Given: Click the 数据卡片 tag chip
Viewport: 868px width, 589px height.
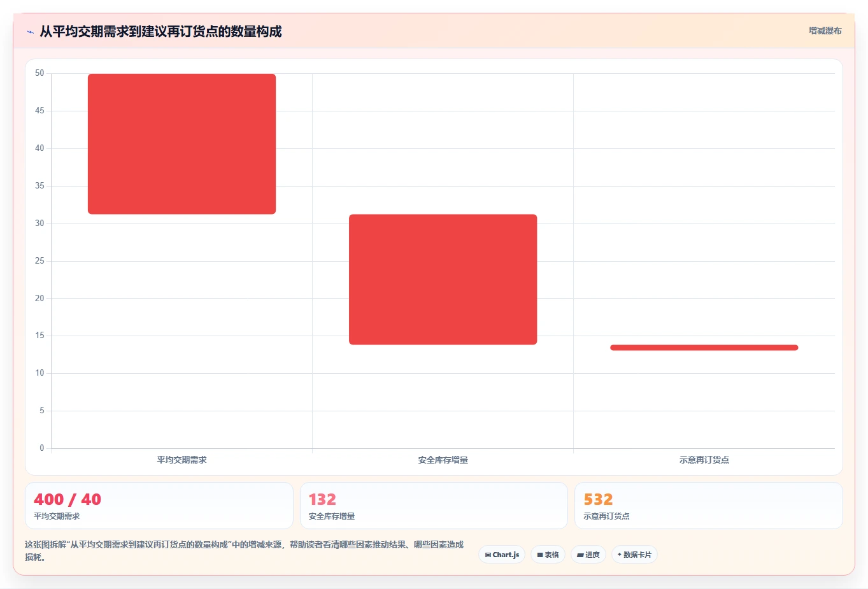Looking at the screenshot, I should tap(634, 555).
